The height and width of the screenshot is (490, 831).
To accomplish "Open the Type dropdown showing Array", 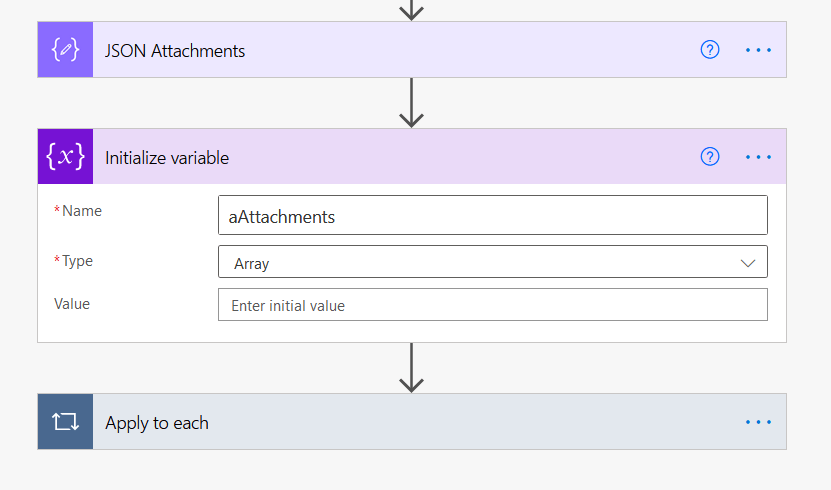I will pos(492,263).
